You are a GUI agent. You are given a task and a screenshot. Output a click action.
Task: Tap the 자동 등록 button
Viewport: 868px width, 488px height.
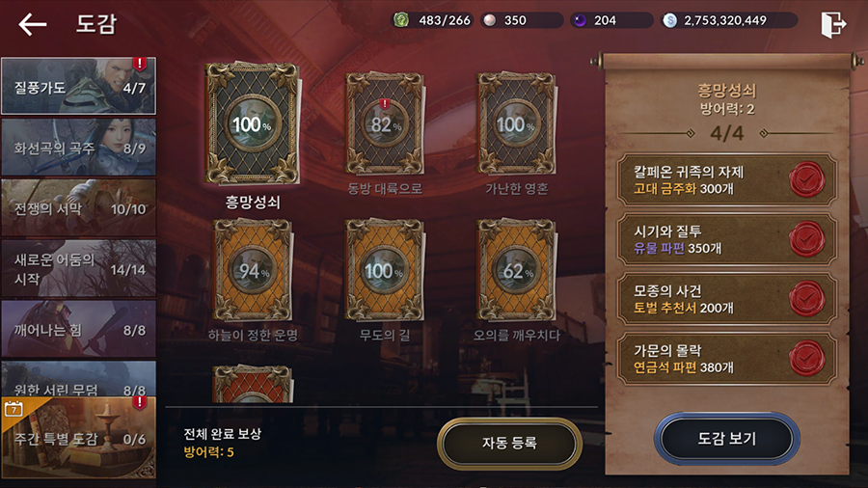click(509, 443)
